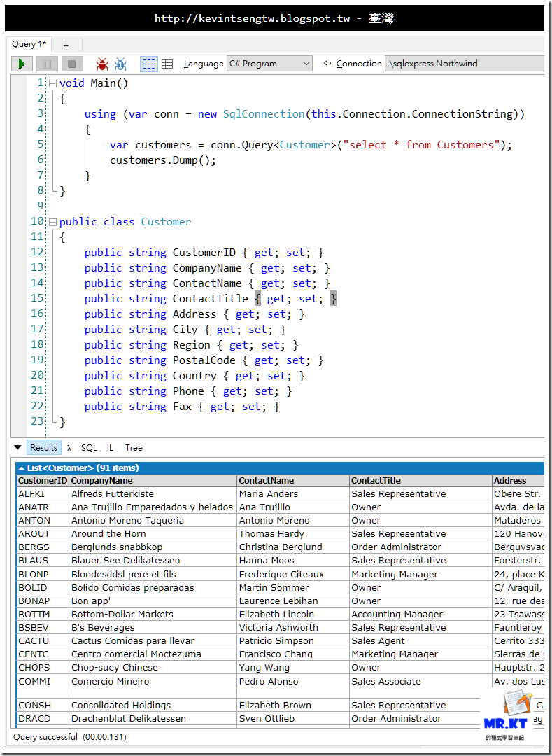This screenshot has height=756, width=552.
Task: Click the Alfreds Futterkiste company cell
Action: (153, 493)
